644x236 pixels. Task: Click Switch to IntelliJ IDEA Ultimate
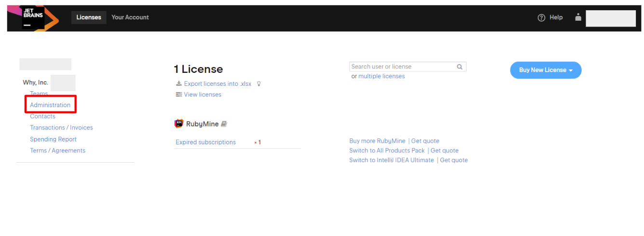tap(391, 160)
